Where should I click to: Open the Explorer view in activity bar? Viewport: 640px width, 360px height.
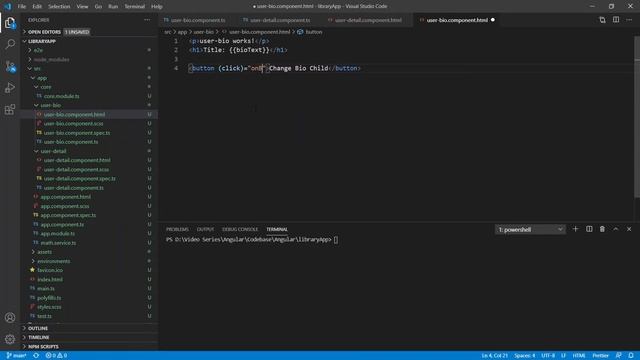click(10, 23)
